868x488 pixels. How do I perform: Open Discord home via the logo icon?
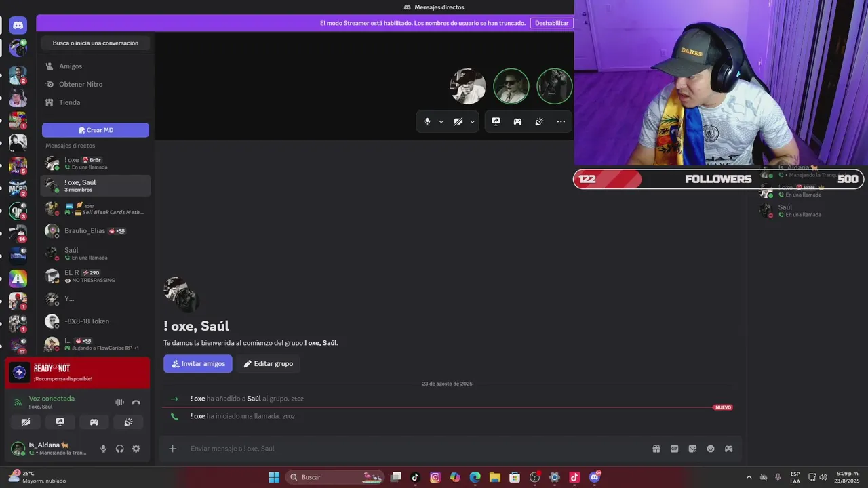[x=18, y=25]
